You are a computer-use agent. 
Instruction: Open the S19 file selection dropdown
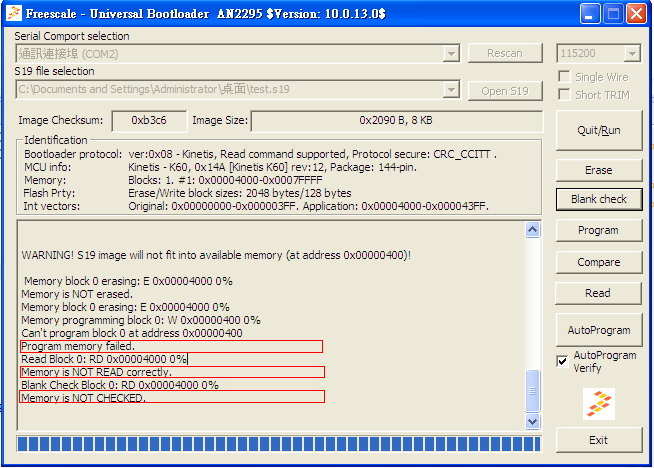click(451, 89)
